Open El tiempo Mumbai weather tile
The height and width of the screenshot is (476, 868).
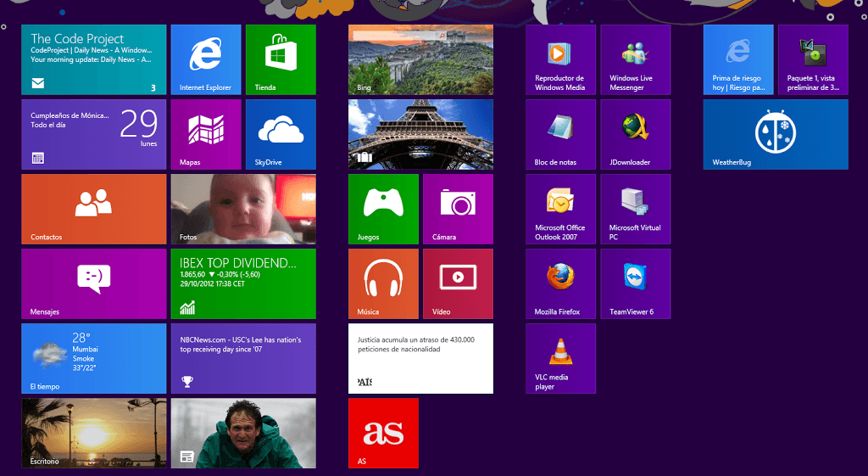tap(93, 359)
